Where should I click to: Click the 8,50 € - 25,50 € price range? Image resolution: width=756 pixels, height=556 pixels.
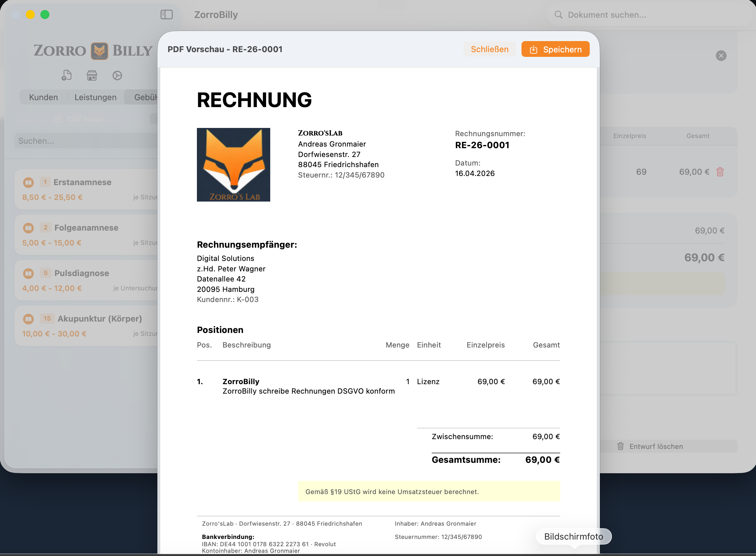[52, 197]
